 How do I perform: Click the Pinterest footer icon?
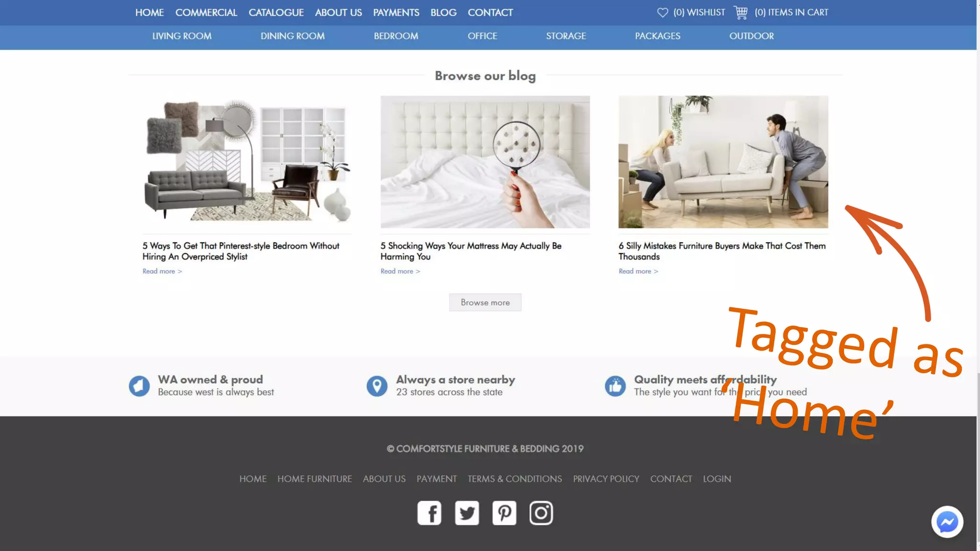click(x=504, y=513)
